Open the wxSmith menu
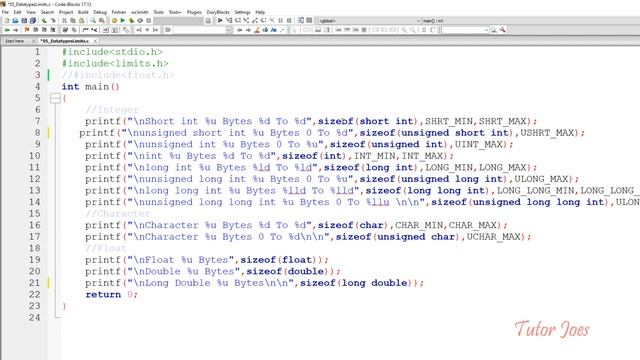The height and width of the screenshot is (360, 640). [140, 12]
